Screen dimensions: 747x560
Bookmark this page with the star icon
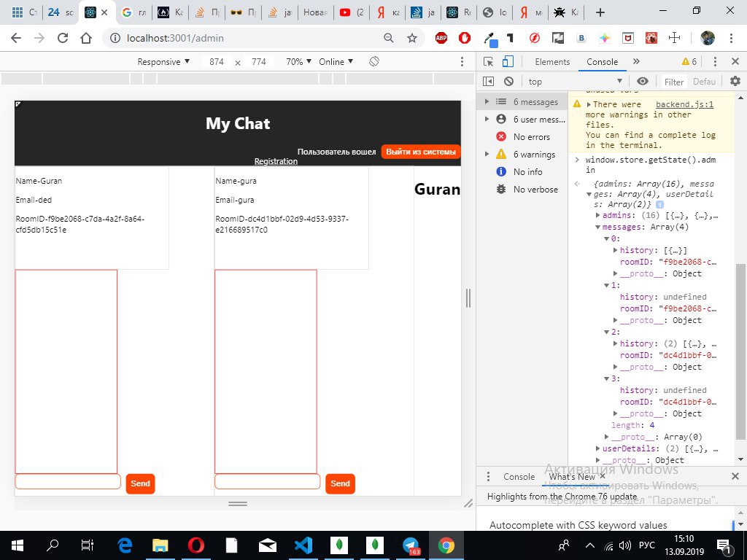click(412, 38)
